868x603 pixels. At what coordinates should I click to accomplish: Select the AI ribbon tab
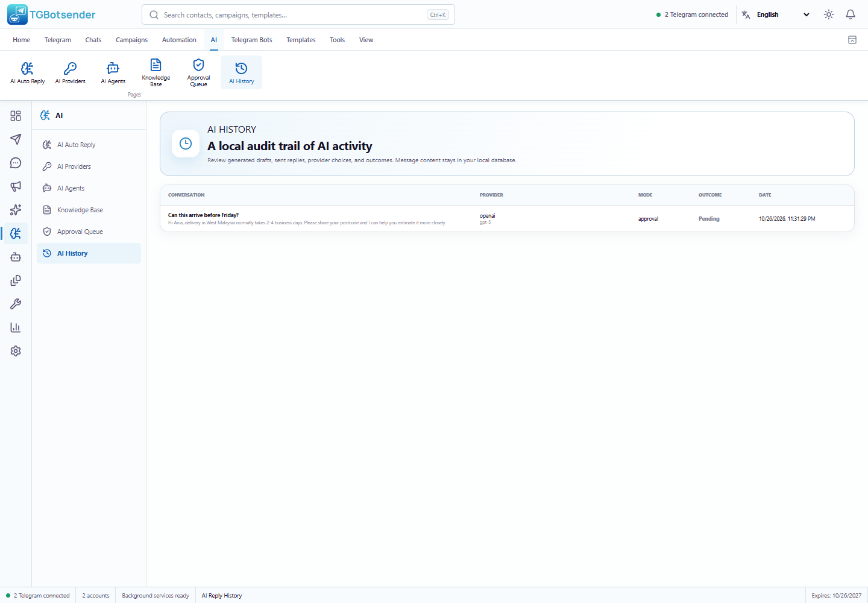coord(214,40)
